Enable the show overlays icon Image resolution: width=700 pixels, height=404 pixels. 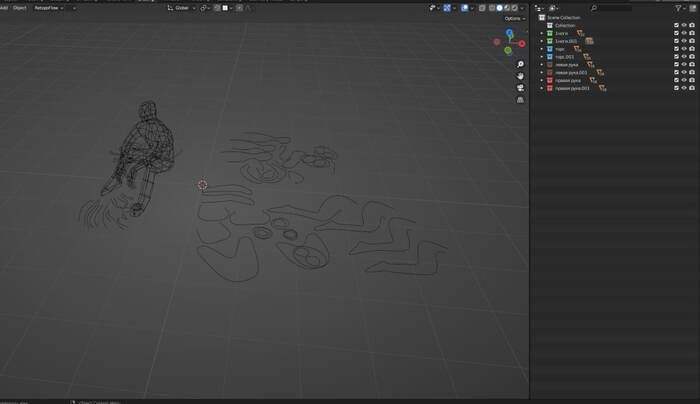click(x=465, y=8)
